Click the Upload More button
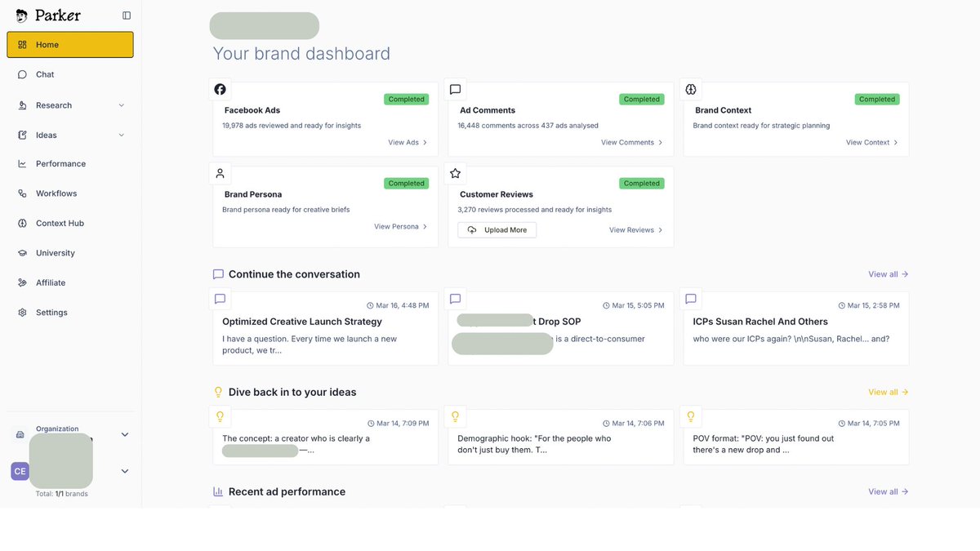This screenshot has height=551, width=980. point(497,230)
